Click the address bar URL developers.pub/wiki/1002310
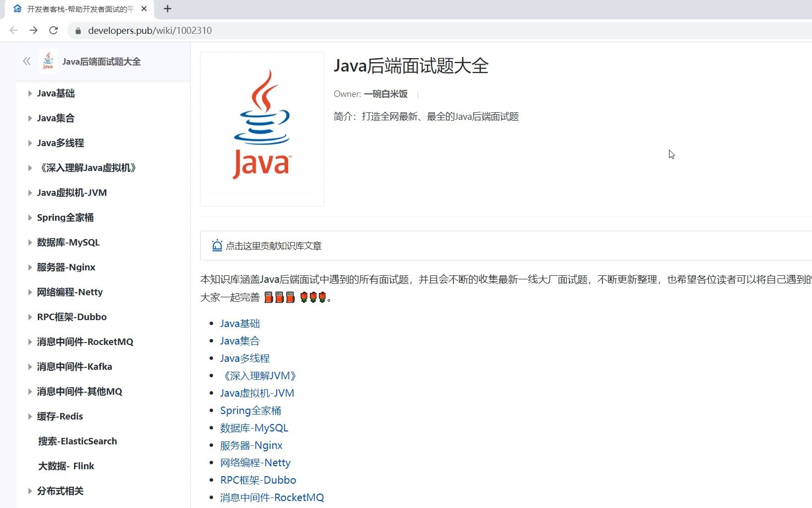The height and width of the screenshot is (508, 812). 150,30
